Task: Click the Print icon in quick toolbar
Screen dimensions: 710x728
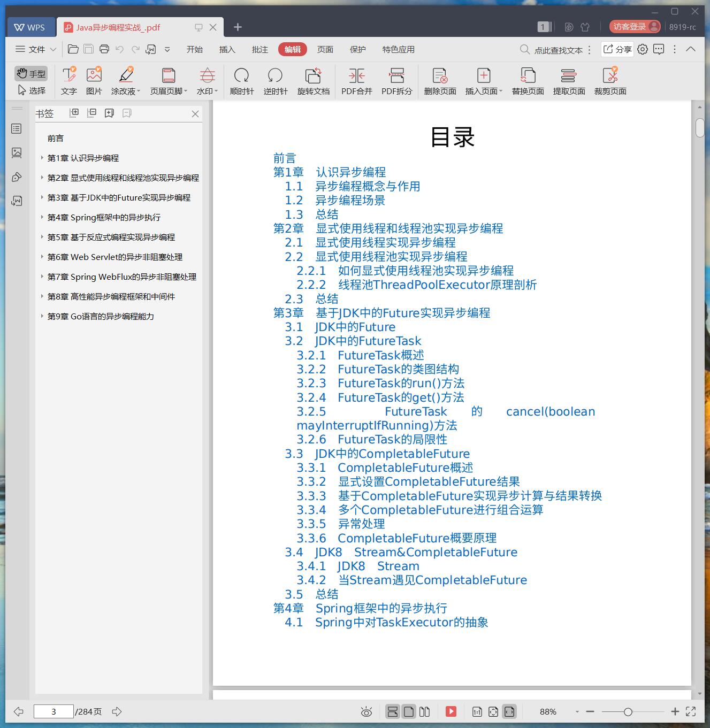Action: [104, 49]
